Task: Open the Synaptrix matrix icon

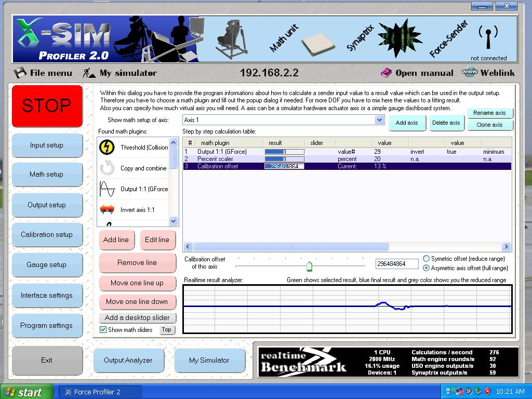Action: (x=400, y=38)
